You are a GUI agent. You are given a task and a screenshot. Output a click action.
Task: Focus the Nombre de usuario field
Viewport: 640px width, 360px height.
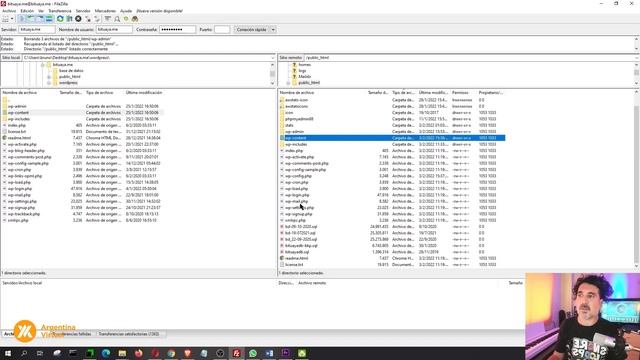pos(114,29)
